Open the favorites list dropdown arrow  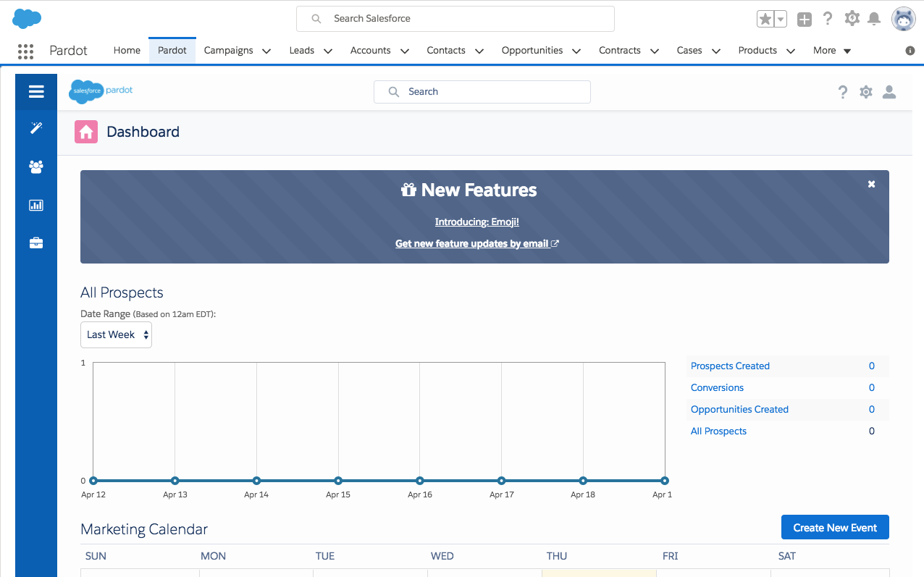coord(781,19)
